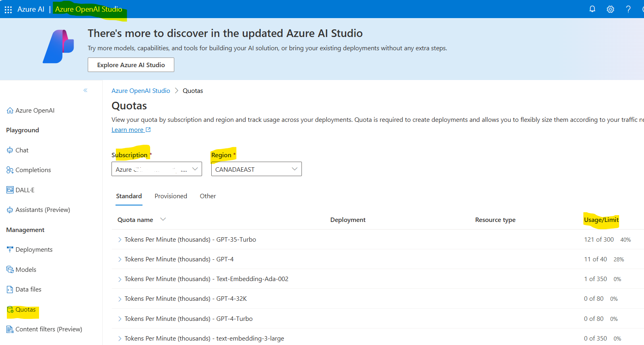Viewport: 644px width, 345px height.
Task: Open Completions in the sidebar
Action: click(33, 170)
